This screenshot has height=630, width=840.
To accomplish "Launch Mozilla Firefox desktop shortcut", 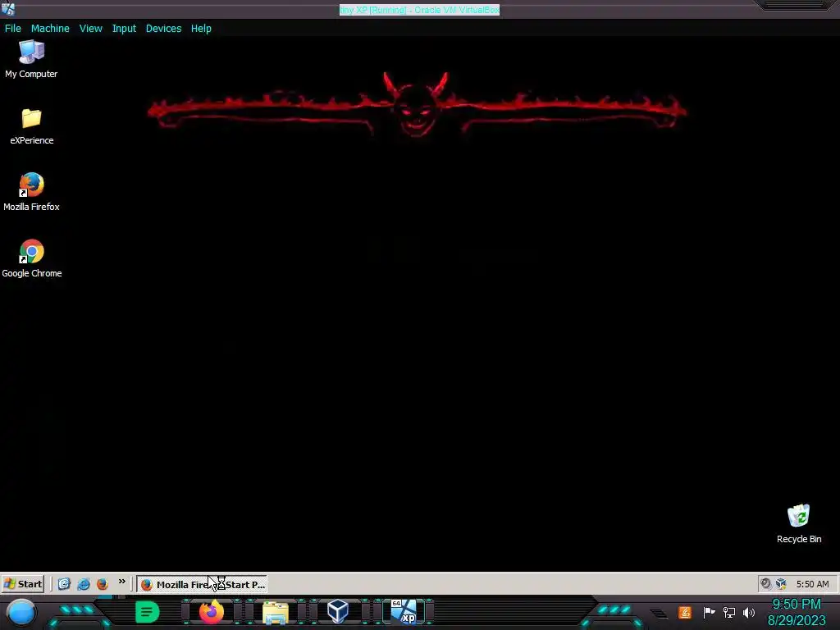I will pos(32,192).
